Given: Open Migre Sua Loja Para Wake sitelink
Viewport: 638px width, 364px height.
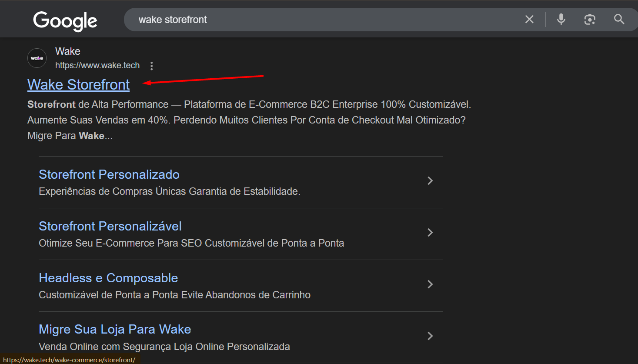Looking at the screenshot, I should (115, 329).
